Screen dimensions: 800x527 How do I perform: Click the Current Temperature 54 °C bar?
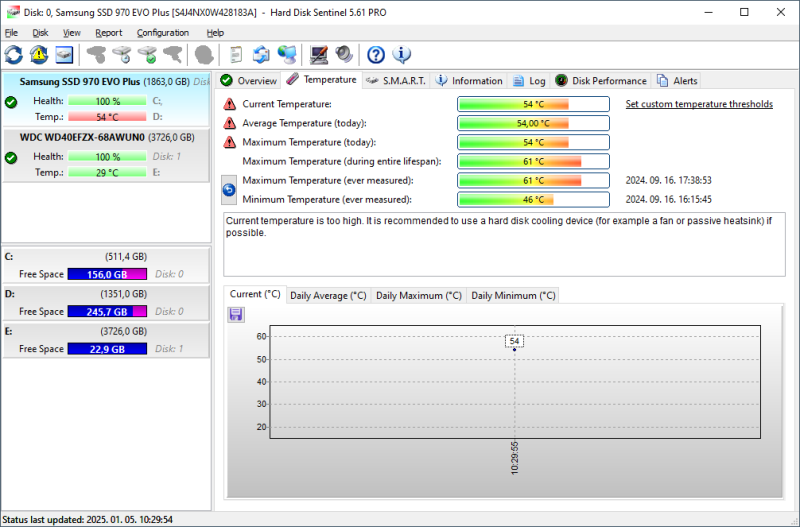533,104
